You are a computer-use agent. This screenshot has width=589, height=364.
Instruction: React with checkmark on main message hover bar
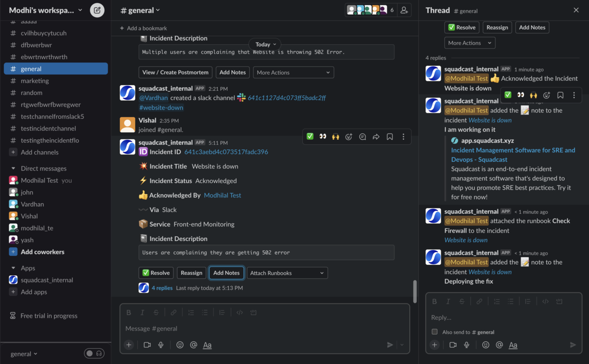point(310,137)
